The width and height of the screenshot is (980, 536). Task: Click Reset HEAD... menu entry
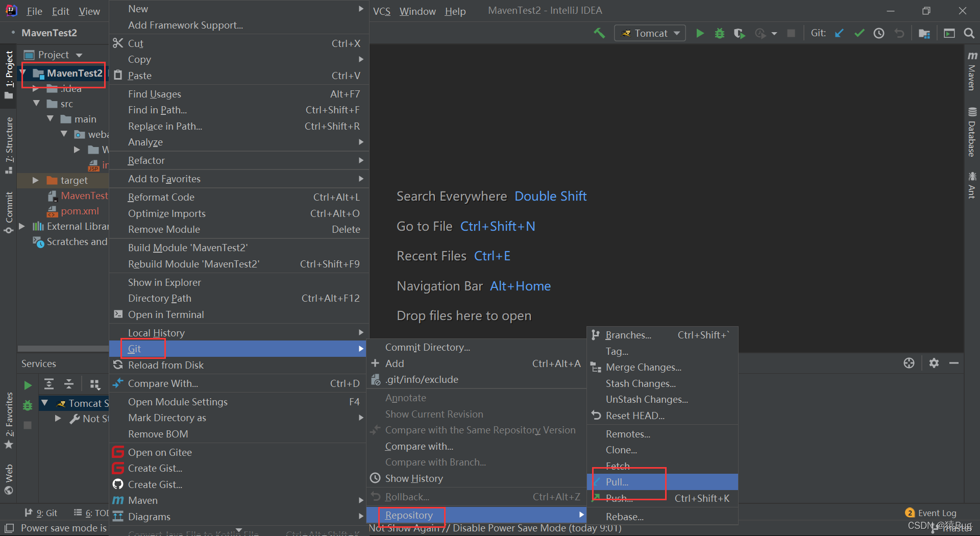click(x=663, y=416)
